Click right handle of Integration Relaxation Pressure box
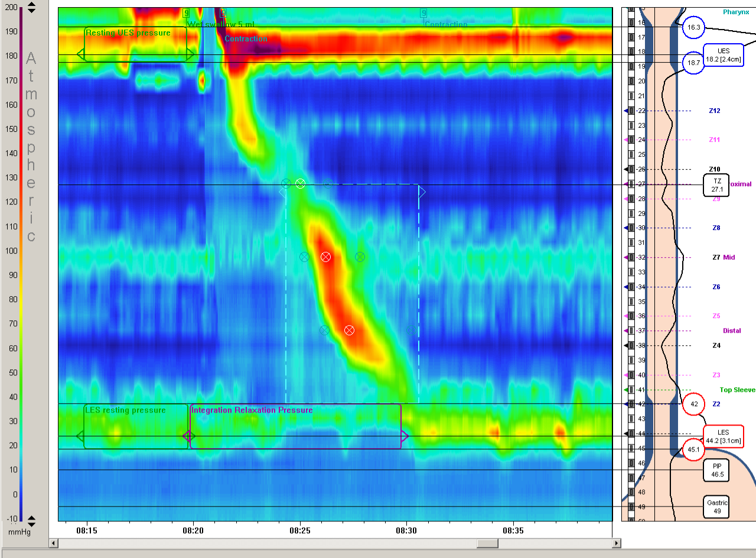 405,436
